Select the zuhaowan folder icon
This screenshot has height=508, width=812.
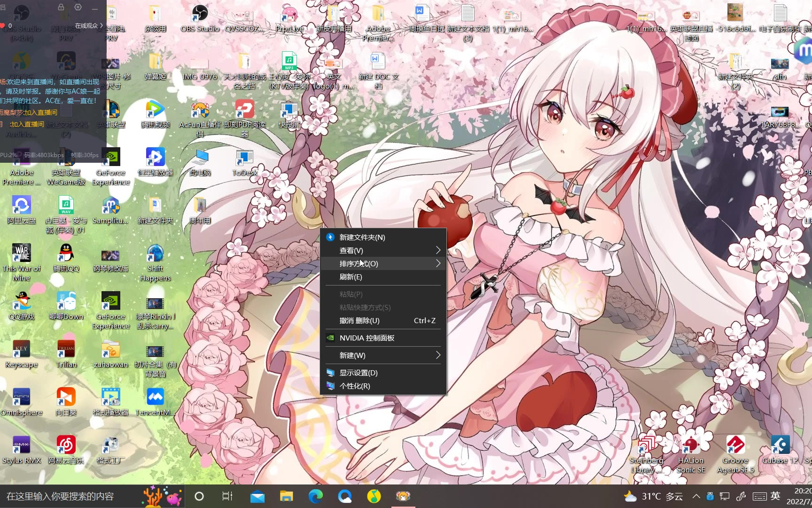click(x=111, y=354)
